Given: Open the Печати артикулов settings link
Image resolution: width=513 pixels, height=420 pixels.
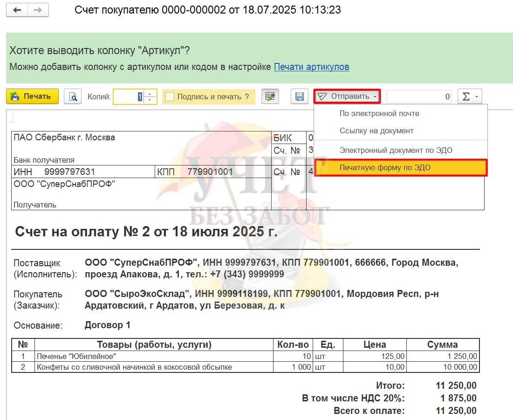Looking at the screenshot, I should point(311,67).
